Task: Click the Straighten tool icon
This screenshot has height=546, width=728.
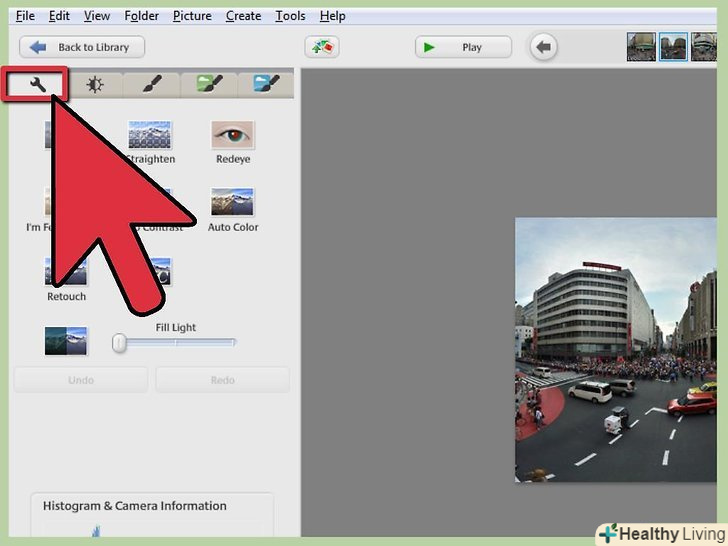Action: click(150, 136)
